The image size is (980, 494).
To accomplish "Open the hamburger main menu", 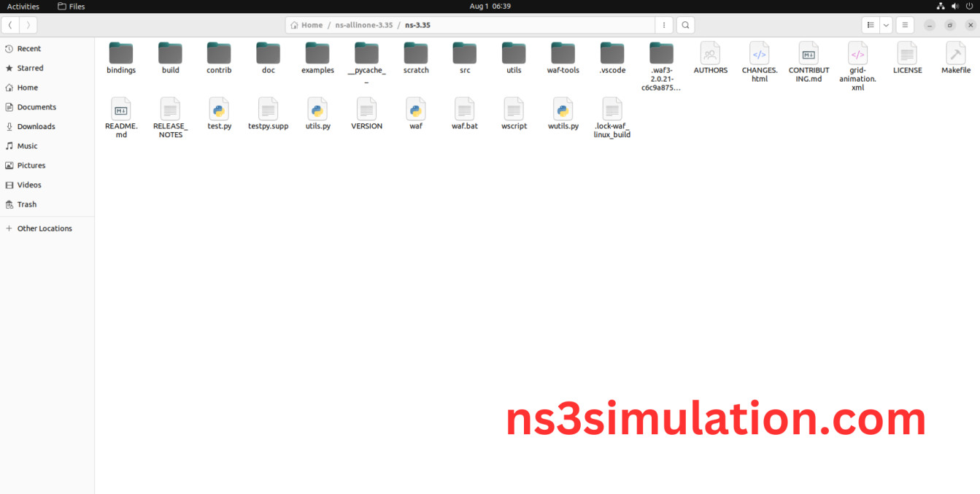I will 905,25.
